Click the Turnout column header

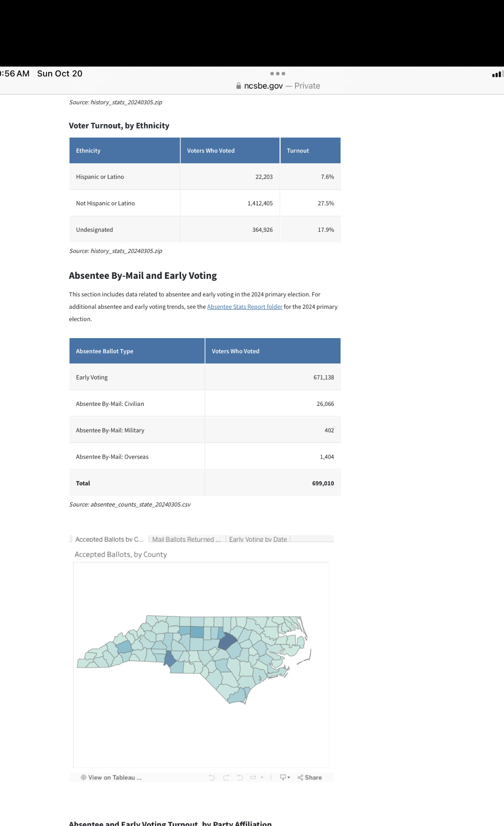(310, 151)
